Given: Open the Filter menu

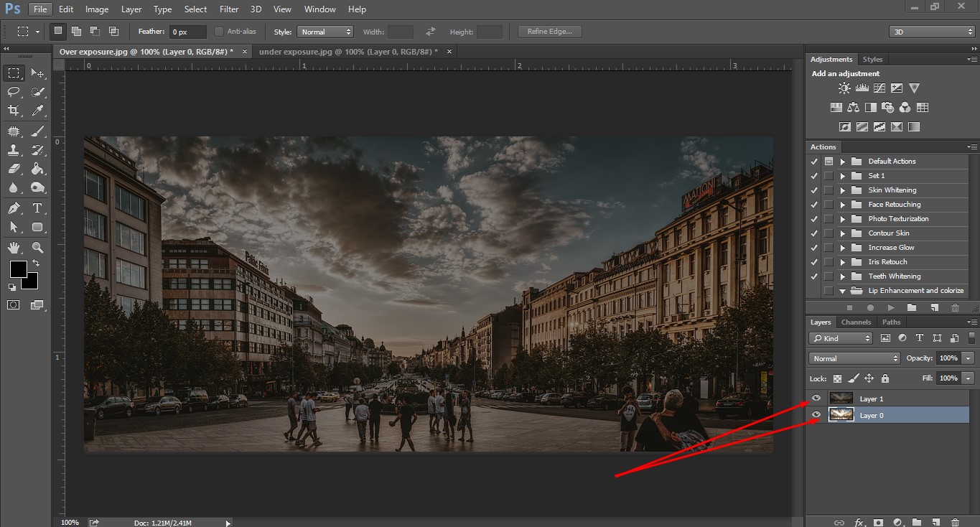Looking at the screenshot, I should pyautogui.click(x=228, y=9).
